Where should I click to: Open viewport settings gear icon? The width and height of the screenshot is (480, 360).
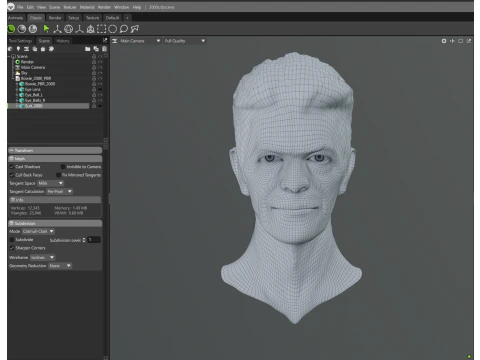click(444, 41)
